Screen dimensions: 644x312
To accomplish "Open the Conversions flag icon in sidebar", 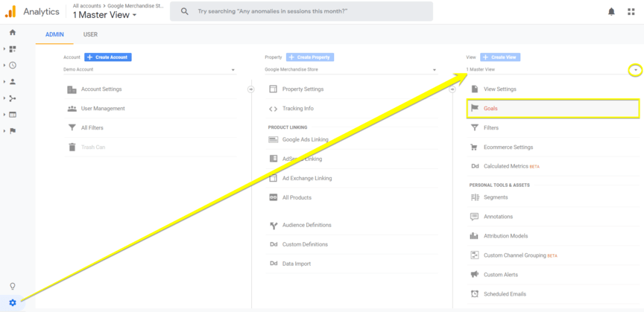I will (13, 131).
